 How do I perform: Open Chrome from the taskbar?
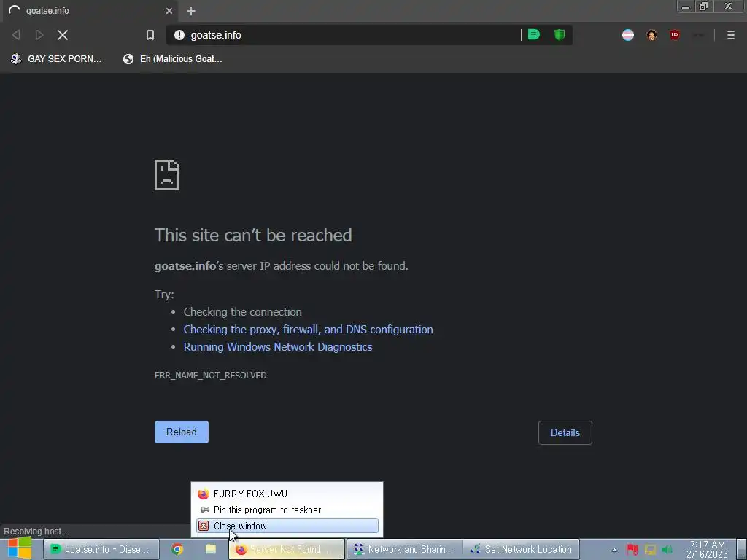pyautogui.click(x=177, y=549)
